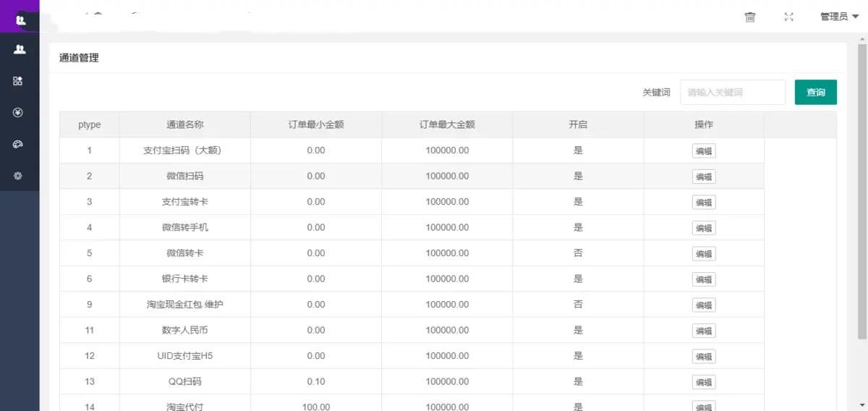868x411 pixels.
Task: Toggle fullscreen with the expand icon
Action: click(789, 17)
